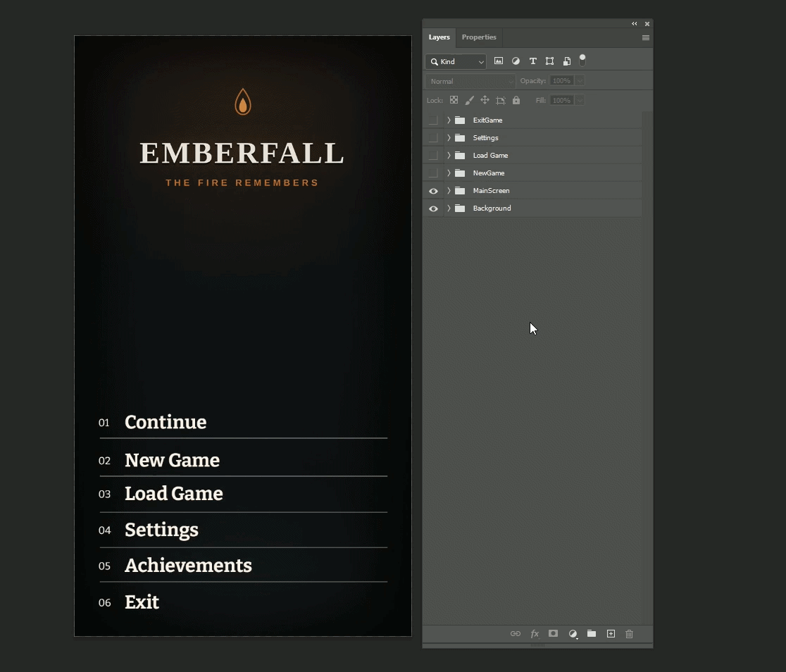Delete layer trash icon
The height and width of the screenshot is (672, 786).
(x=629, y=634)
